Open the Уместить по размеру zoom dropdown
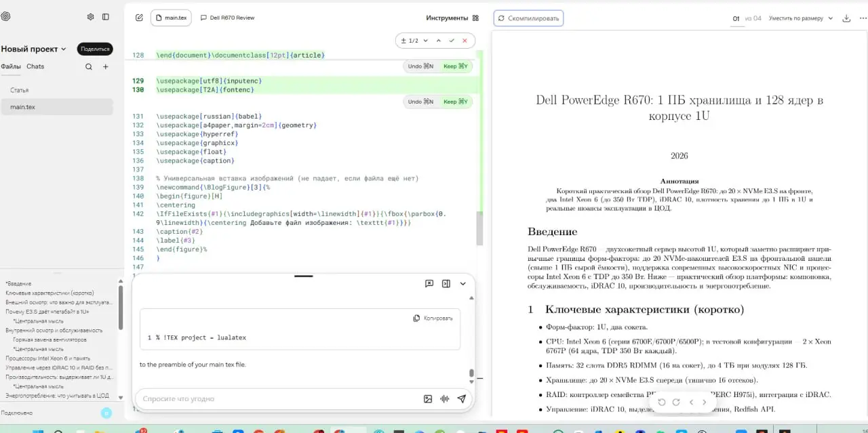868x433 pixels. (801, 18)
